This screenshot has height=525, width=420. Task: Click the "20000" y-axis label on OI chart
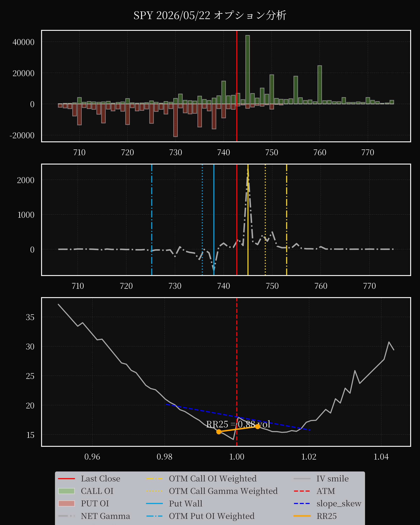(23, 73)
